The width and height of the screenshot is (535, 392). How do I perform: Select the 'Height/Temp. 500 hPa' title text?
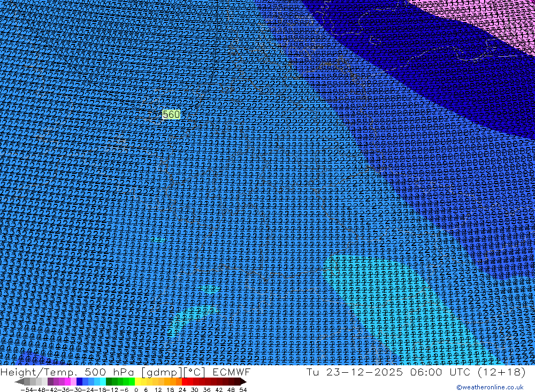[x=67, y=372]
